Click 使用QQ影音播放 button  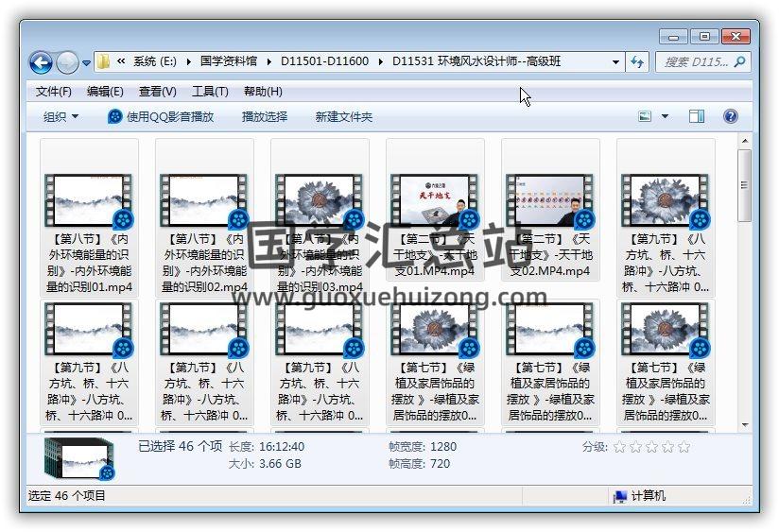tap(161, 116)
